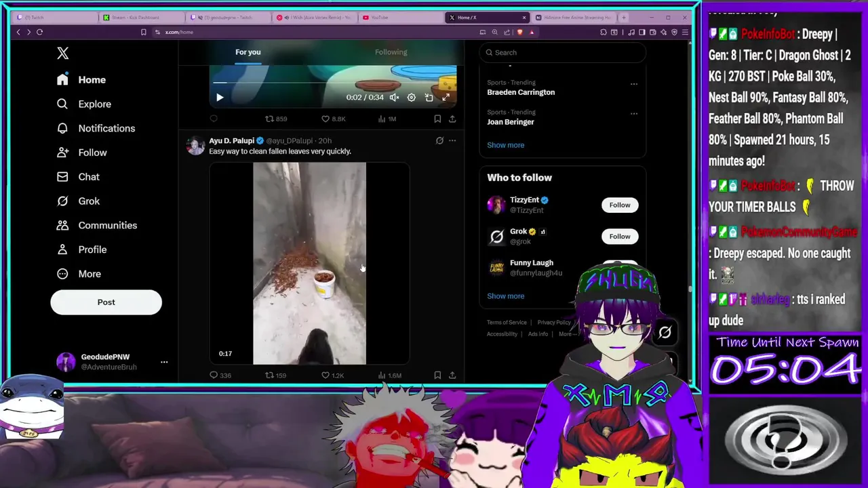The image size is (868, 488).
Task: Unmute the top video
Action: (x=394, y=98)
